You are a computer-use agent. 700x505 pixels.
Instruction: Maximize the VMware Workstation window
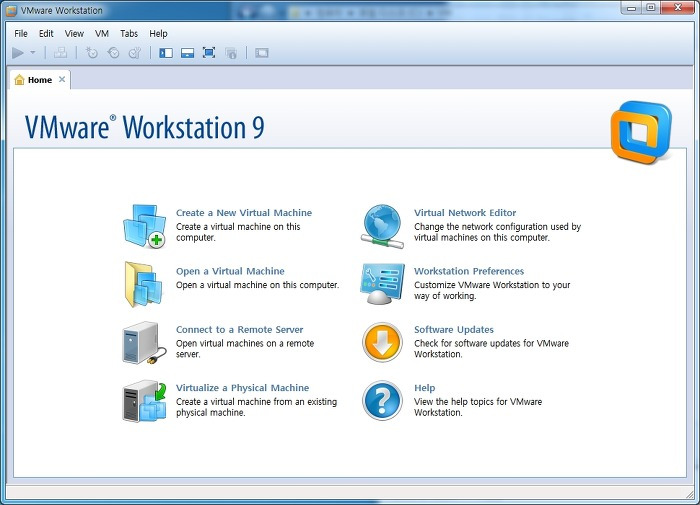651,8
